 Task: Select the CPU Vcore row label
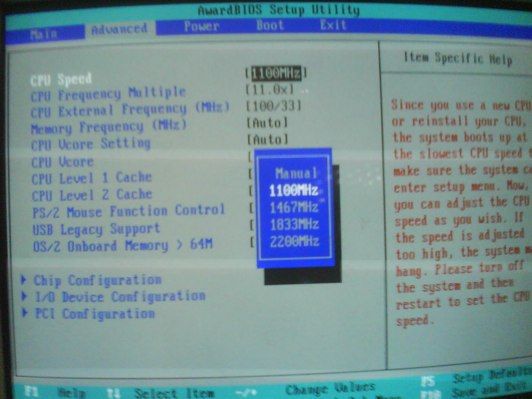tap(63, 162)
